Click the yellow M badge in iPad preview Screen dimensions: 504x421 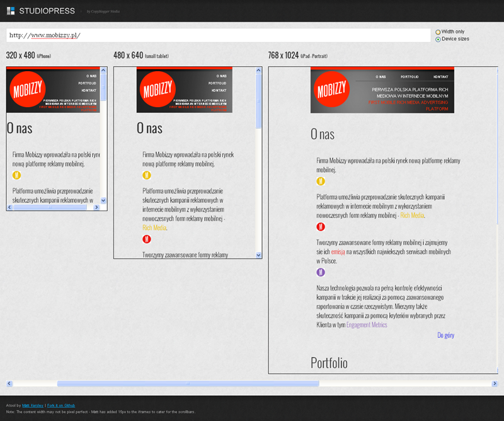(321, 182)
